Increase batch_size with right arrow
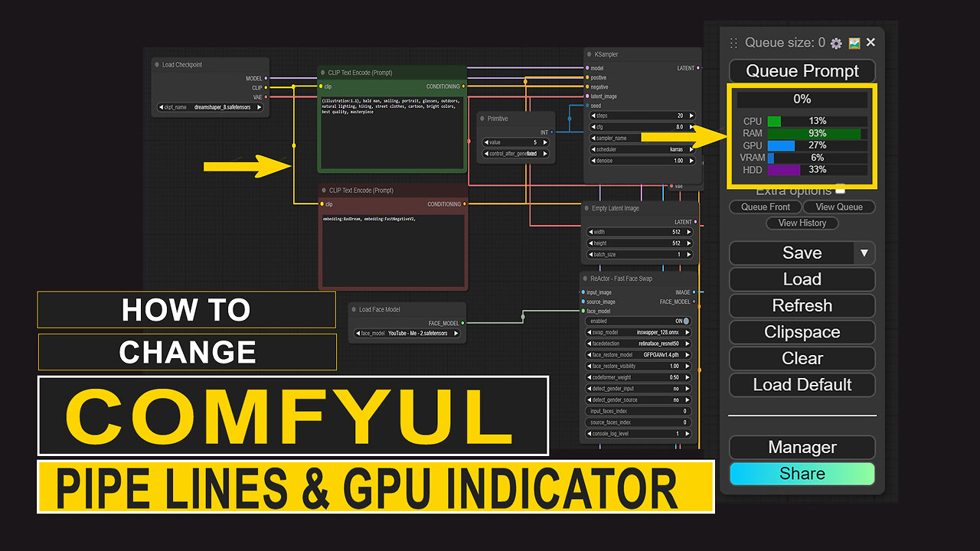Viewport: 980px width, 551px height. 688,254
